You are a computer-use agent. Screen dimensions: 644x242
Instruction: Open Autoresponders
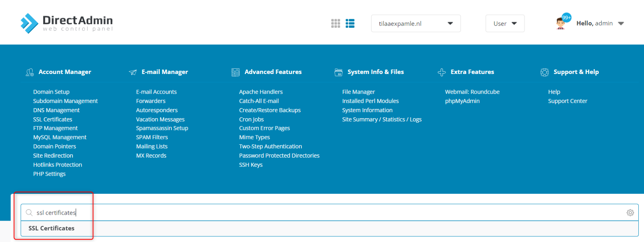[x=157, y=110]
